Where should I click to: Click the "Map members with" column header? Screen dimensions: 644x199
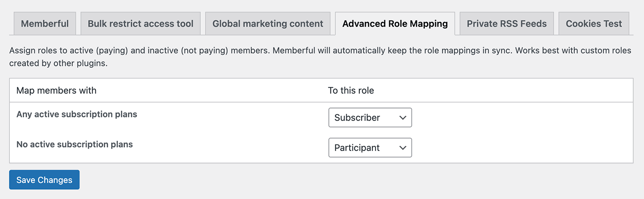tap(56, 91)
